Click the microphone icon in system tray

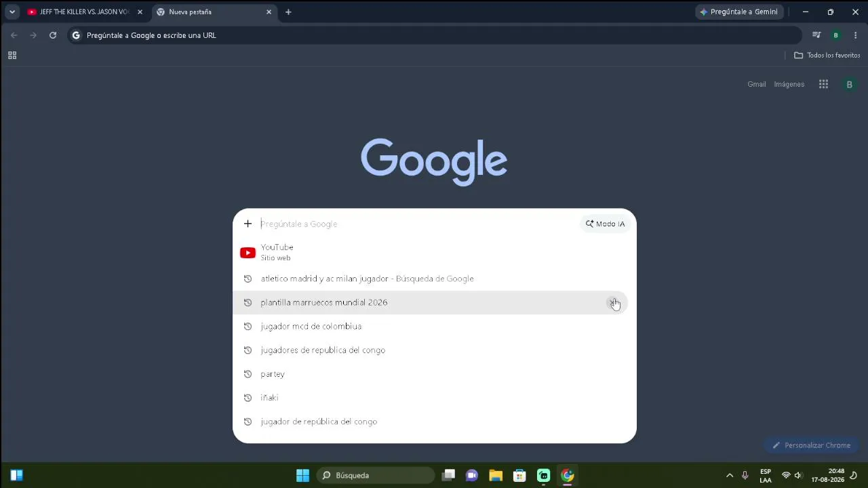[x=745, y=475]
